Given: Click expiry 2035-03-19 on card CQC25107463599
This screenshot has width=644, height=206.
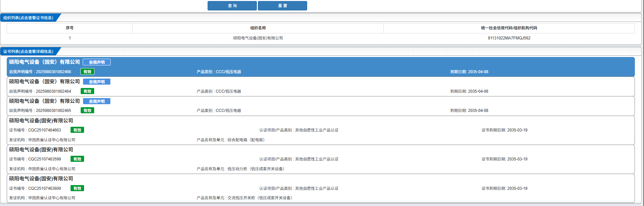Looking at the screenshot, I should [x=517, y=159].
